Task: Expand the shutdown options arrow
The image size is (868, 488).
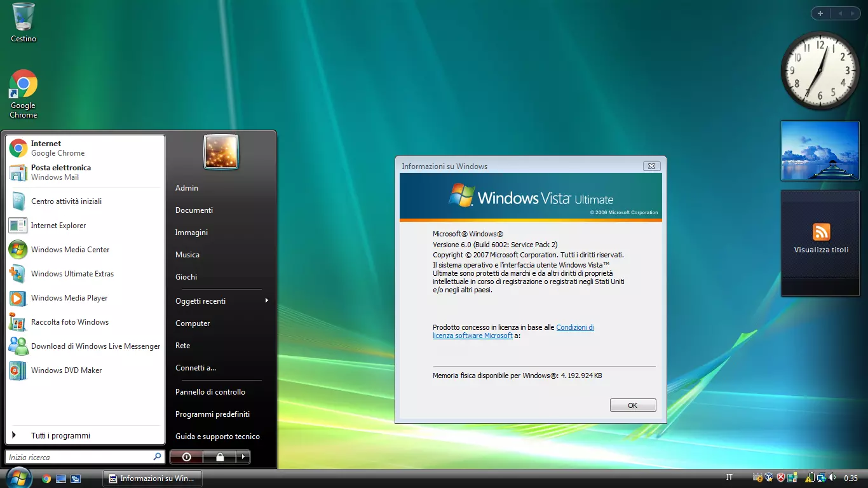Action: pyautogui.click(x=243, y=457)
